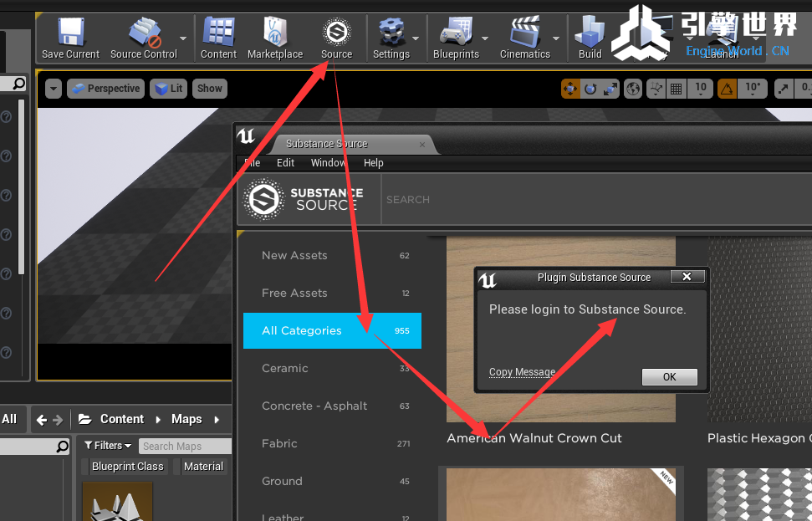Open the Window menu in Substance Source

tap(329, 163)
